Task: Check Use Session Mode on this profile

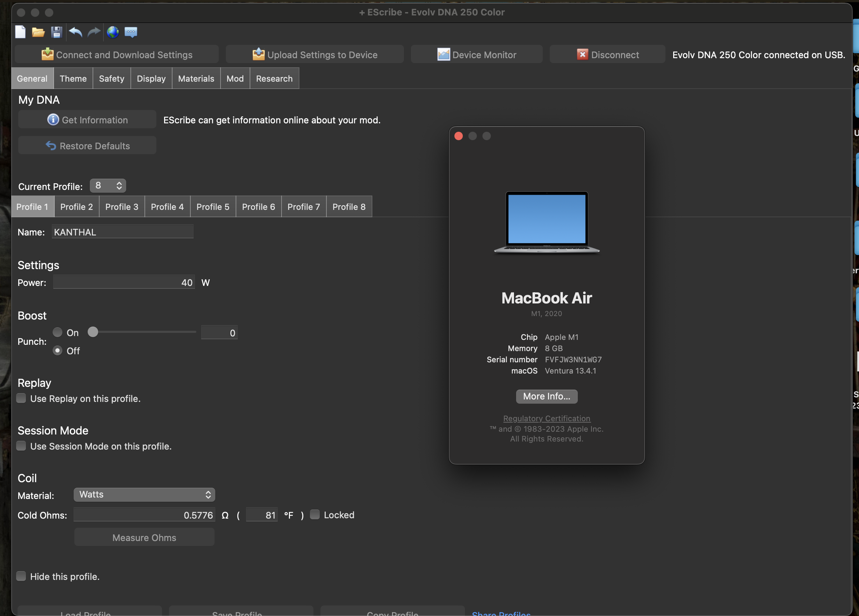Action: tap(21, 446)
